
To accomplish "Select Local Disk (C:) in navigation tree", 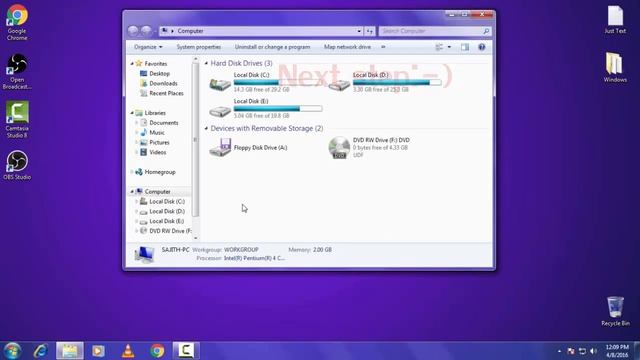I will pyautogui.click(x=162, y=201).
